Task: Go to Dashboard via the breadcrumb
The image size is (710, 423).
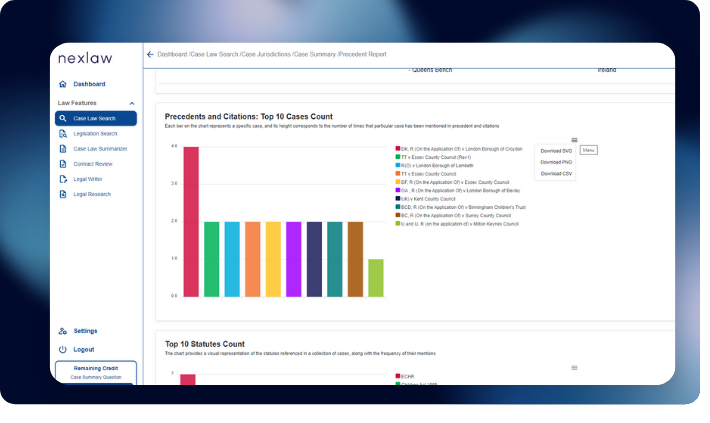Action: tap(172, 54)
